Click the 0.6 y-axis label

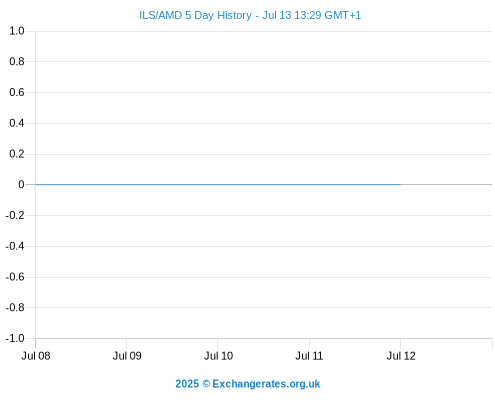tap(17, 92)
